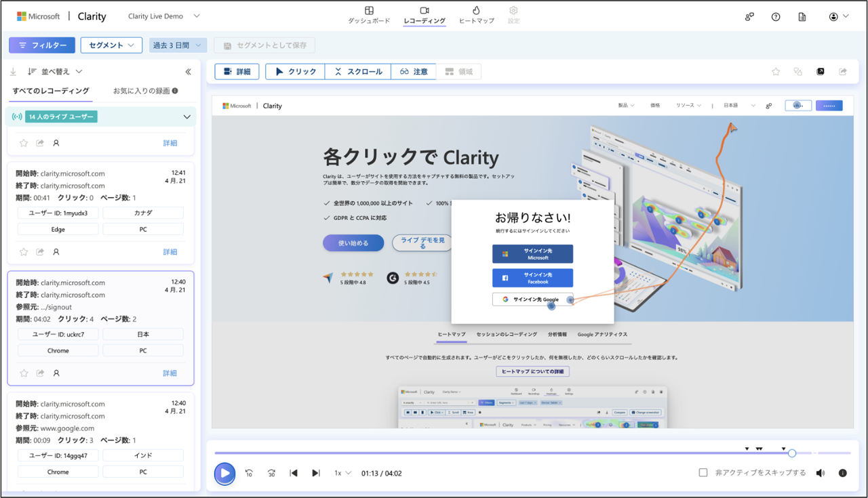868x498 pixels.
Task: Open 詳細 link for the uckrc7 recording
Action: 170,373
